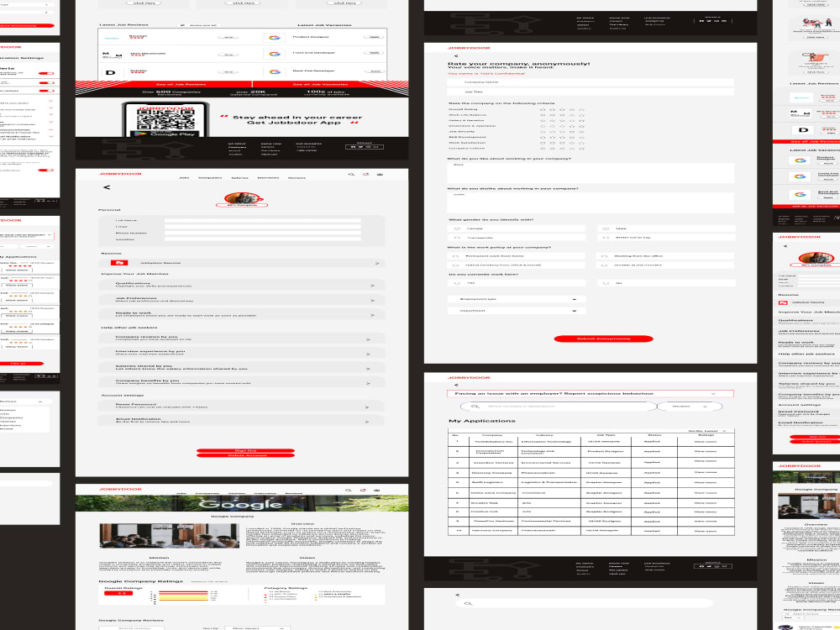This screenshot has height=630, width=840.
Task: Open the Sort by Latest dropdown
Action: (707, 429)
